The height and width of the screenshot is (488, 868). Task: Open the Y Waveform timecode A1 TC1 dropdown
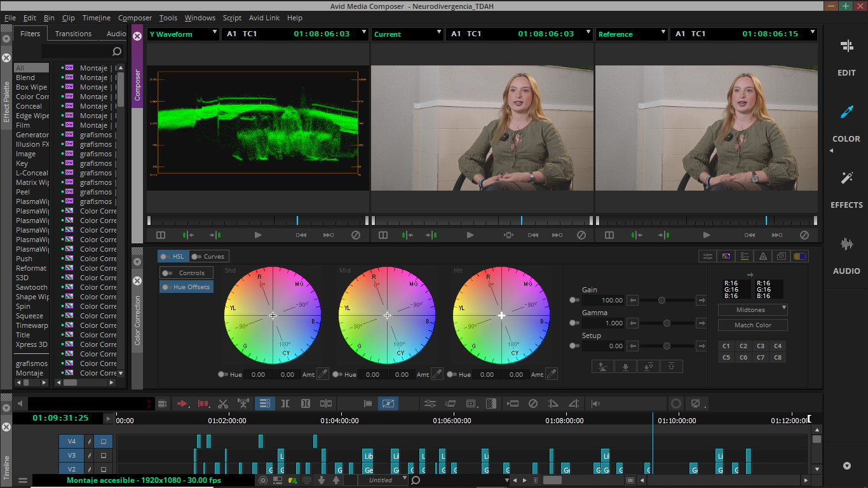(x=364, y=32)
